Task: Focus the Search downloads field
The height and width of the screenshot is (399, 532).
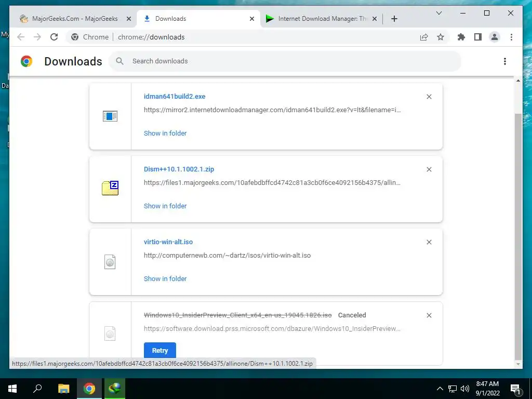Action: click(285, 61)
